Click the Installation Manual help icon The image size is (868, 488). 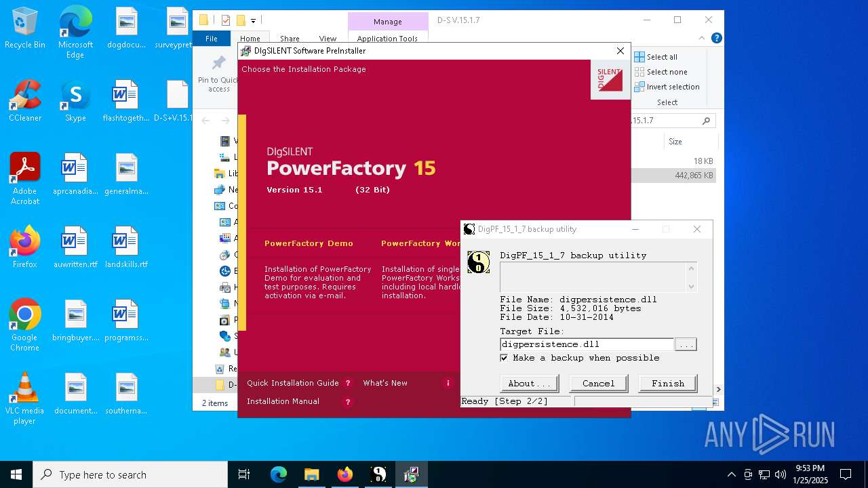tap(348, 402)
